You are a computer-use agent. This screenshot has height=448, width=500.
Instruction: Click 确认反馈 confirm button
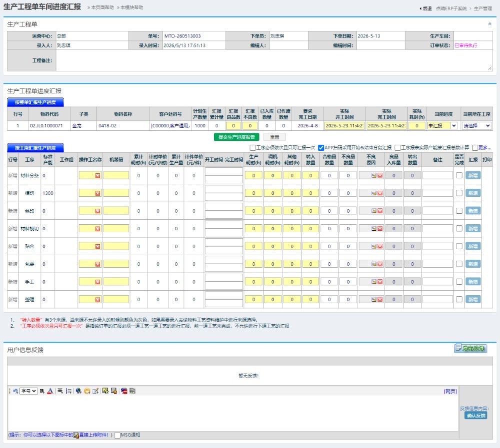tap(476, 416)
